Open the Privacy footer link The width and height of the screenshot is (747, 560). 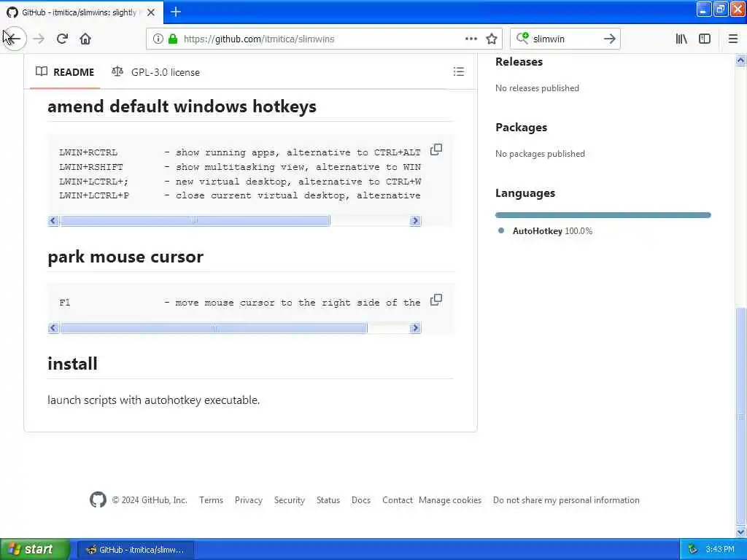[249, 500]
